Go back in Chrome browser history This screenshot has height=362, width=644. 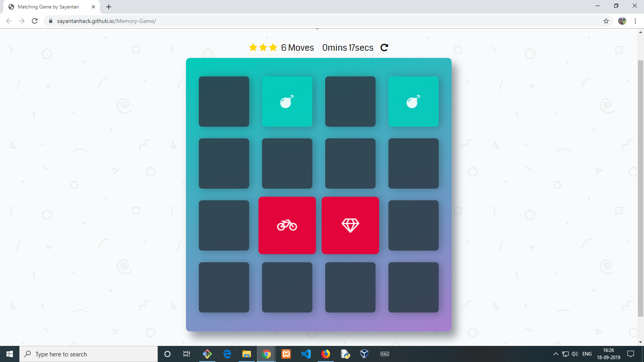(9, 21)
